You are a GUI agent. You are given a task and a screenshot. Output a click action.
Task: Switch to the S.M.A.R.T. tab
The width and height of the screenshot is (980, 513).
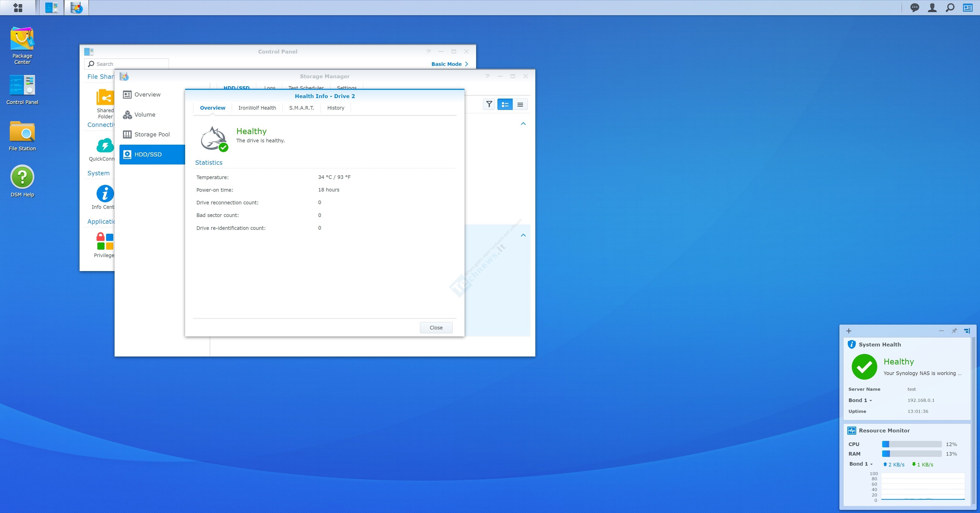[x=302, y=108]
